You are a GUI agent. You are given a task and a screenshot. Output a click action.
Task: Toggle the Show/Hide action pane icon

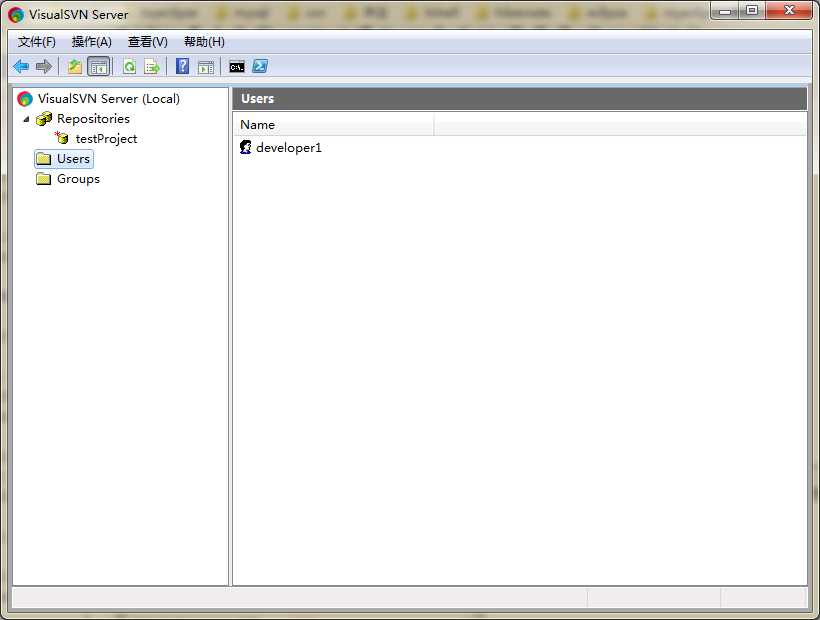coord(206,67)
